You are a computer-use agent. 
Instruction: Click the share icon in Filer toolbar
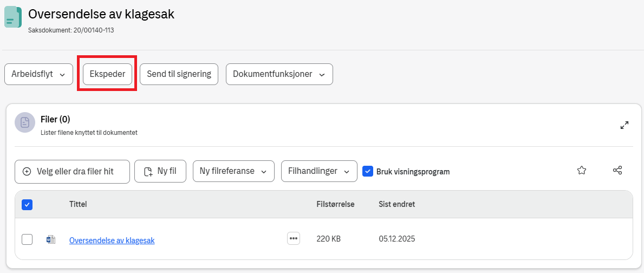click(x=617, y=171)
